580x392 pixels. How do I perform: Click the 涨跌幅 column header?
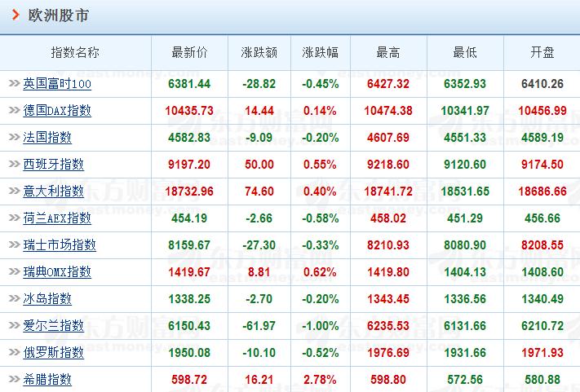click(321, 52)
